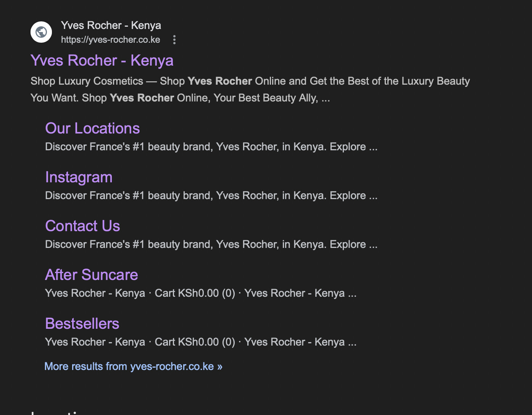This screenshot has height=415, width=532.
Task: Open the Our Locations sitelink
Action: 92,129
